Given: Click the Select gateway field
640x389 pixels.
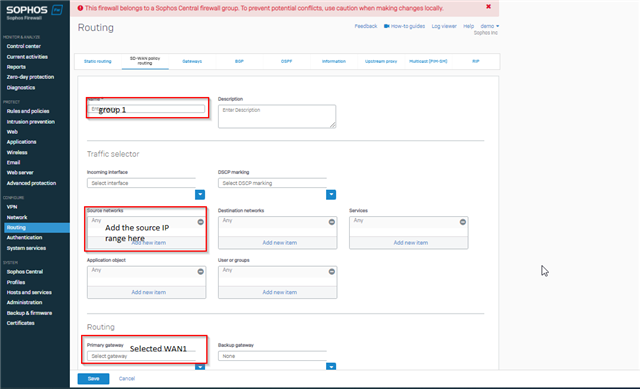Looking at the screenshot, I should [x=141, y=356].
